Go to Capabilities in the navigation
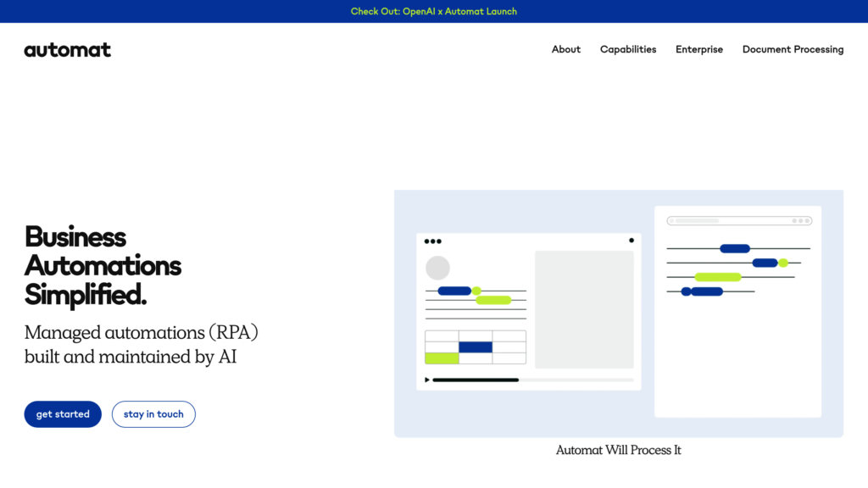Image resolution: width=868 pixels, height=488 pixels. (x=628, y=50)
